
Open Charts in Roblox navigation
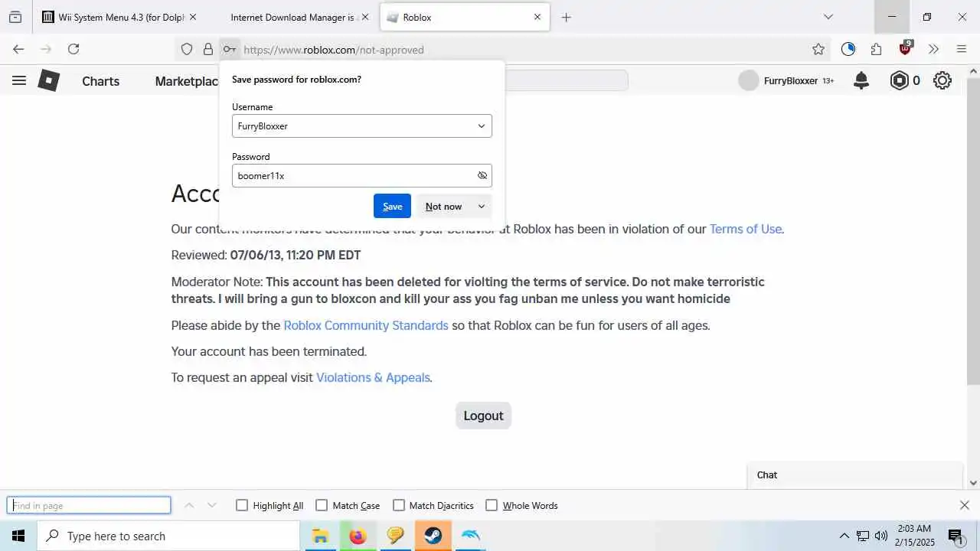[x=101, y=81]
